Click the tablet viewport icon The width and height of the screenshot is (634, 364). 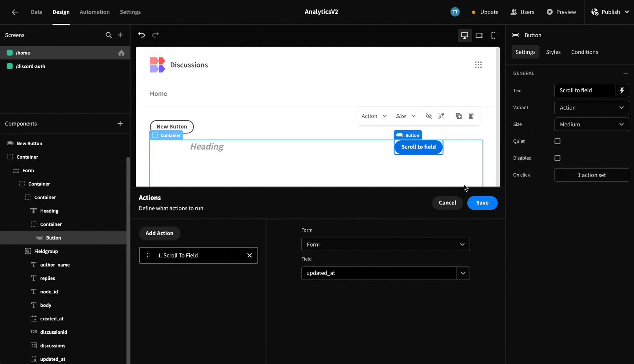[479, 35]
